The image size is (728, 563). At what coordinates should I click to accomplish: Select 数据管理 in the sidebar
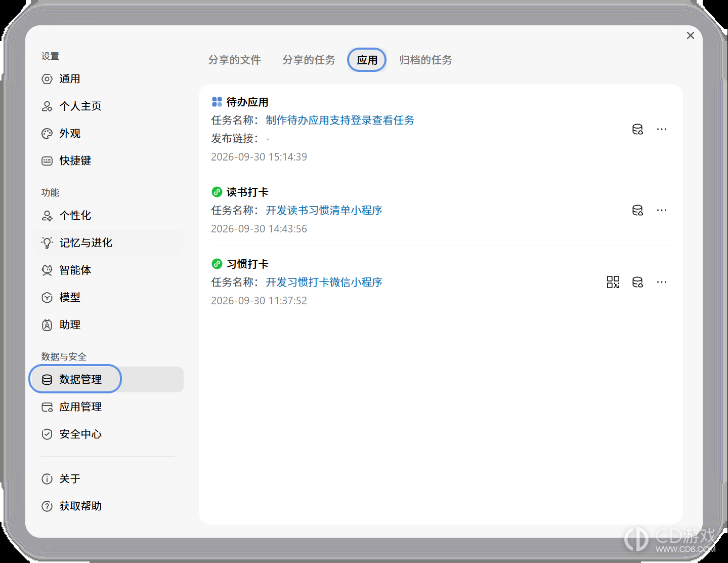click(x=107, y=379)
